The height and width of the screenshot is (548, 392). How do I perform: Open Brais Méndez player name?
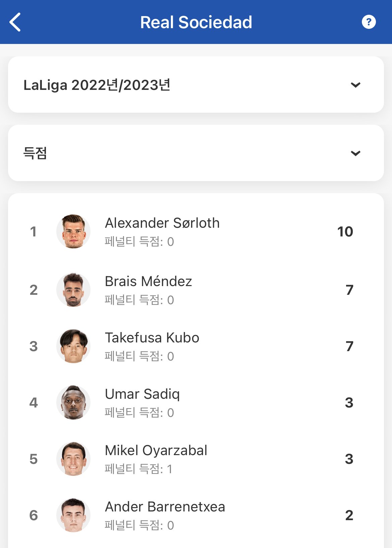(148, 281)
